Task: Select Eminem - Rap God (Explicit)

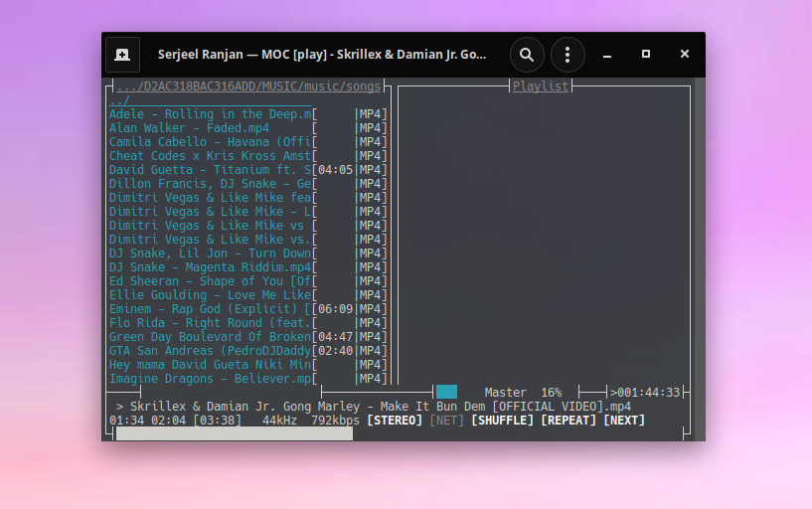Action: click(211, 309)
